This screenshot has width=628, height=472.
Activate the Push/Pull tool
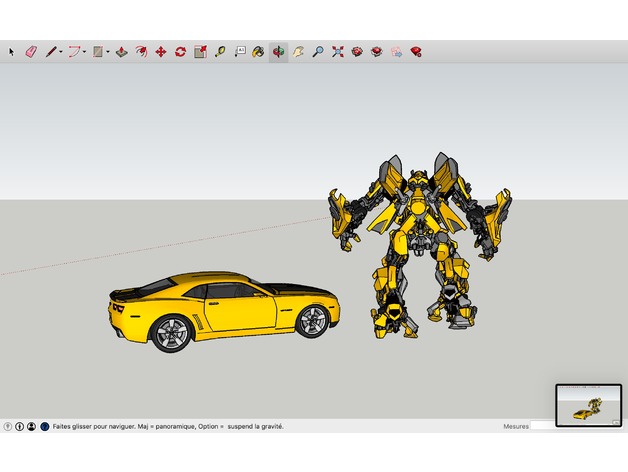click(x=122, y=52)
